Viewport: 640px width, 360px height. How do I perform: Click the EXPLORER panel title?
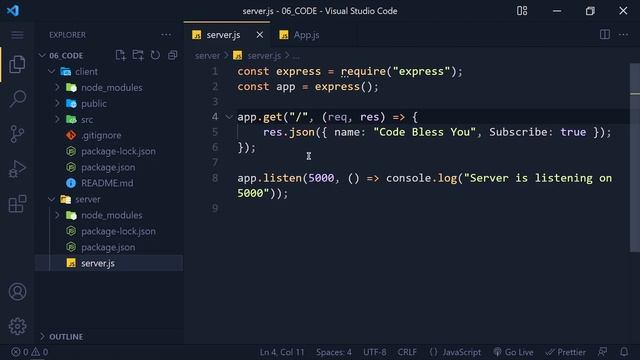67,35
